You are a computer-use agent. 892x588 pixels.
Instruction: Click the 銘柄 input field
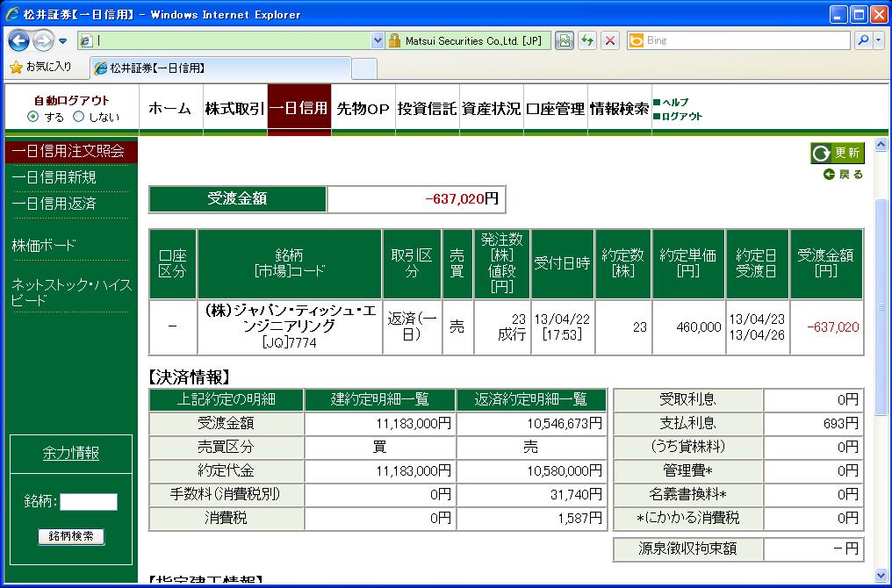88,502
